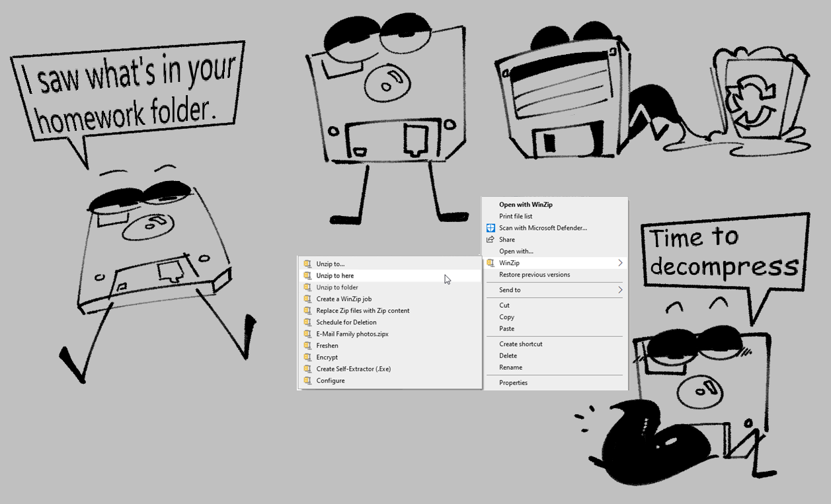
Task: Choose Rename from the context menu
Action: [x=510, y=368]
